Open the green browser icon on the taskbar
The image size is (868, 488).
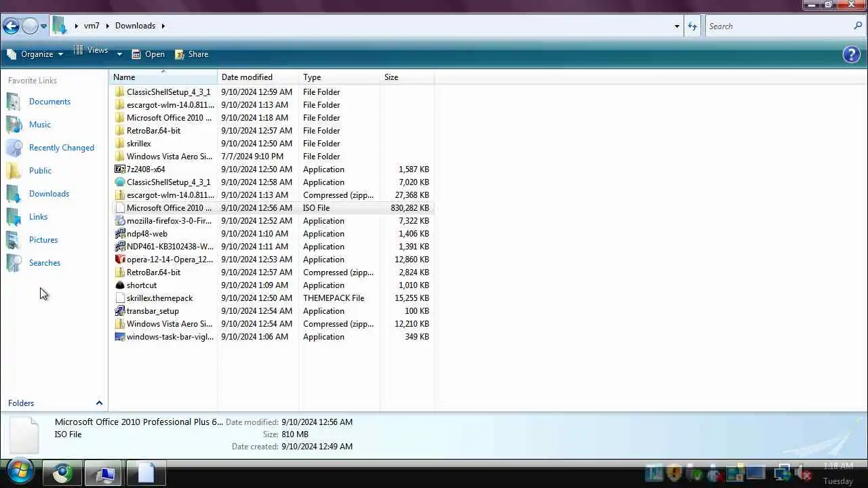pos(62,473)
